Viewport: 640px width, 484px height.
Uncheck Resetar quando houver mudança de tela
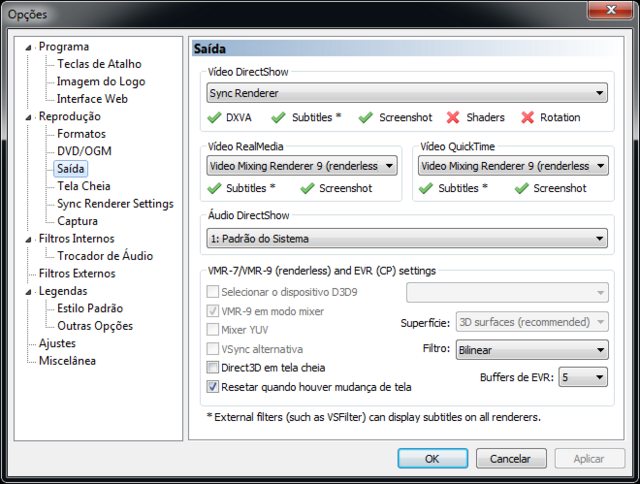coord(213,386)
